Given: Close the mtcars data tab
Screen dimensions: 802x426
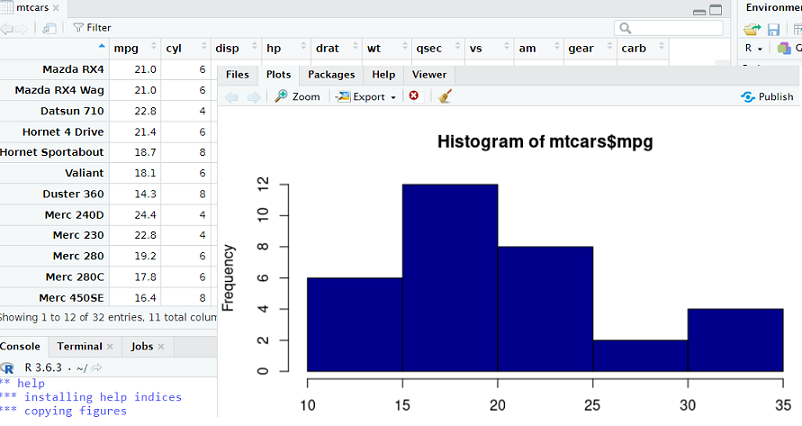Looking at the screenshot, I should tap(56, 8).
